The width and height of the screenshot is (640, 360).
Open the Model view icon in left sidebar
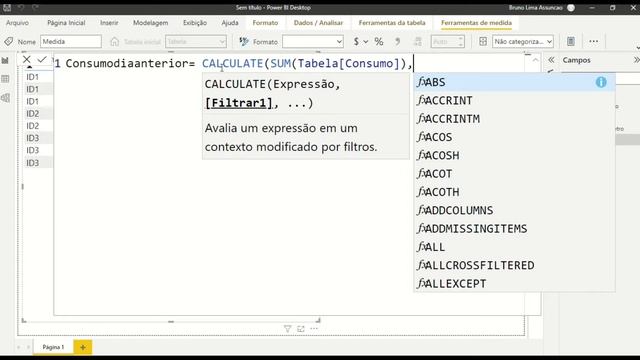point(5,98)
